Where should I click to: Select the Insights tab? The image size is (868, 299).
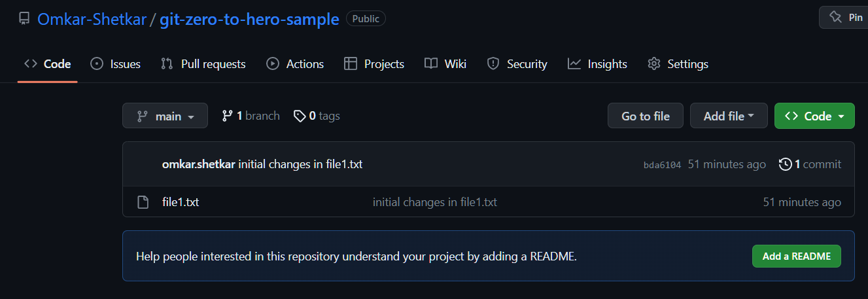pos(597,63)
